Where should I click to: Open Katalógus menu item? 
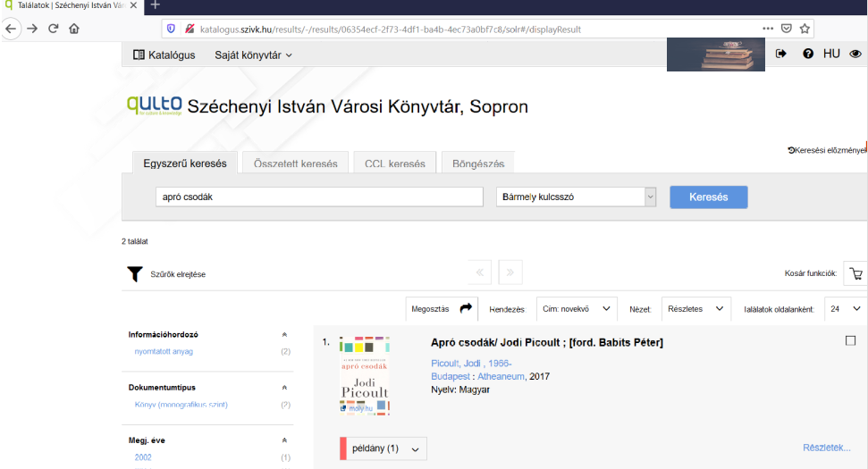164,54
